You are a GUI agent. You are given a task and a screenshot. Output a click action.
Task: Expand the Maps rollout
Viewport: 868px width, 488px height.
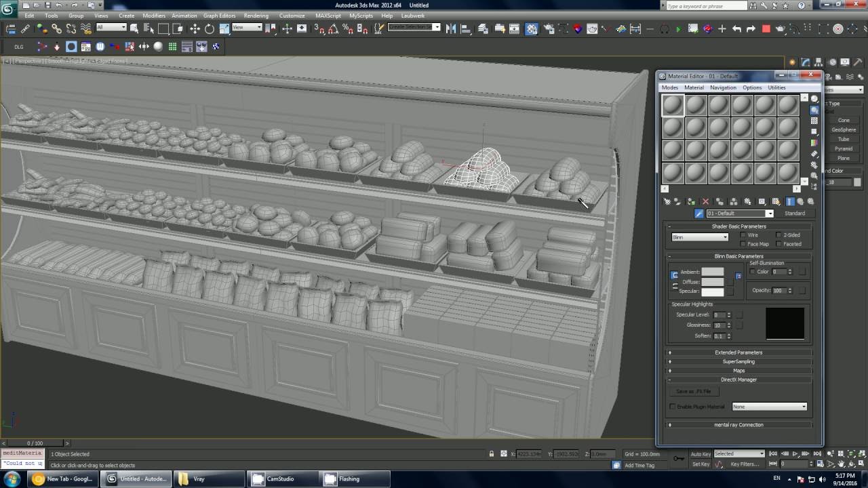(739, 371)
